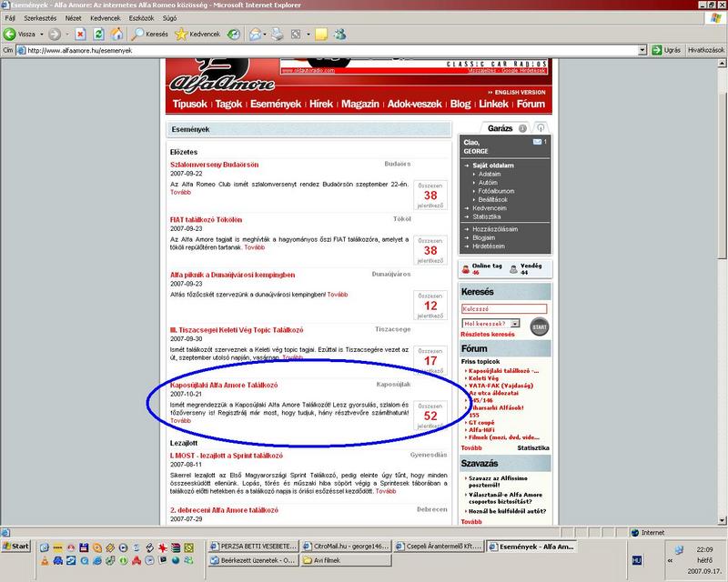728x582 pixels.
Task: Click the red star quick launch icon
Action: tap(163, 547)
